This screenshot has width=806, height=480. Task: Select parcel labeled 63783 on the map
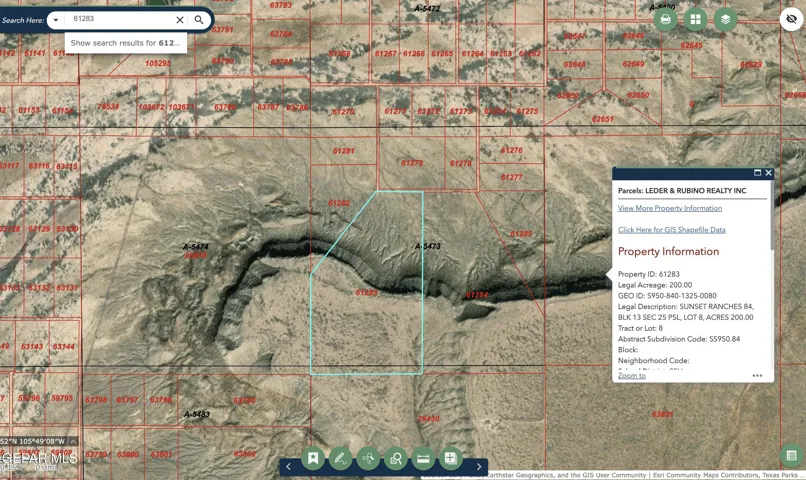pos(281,5)
